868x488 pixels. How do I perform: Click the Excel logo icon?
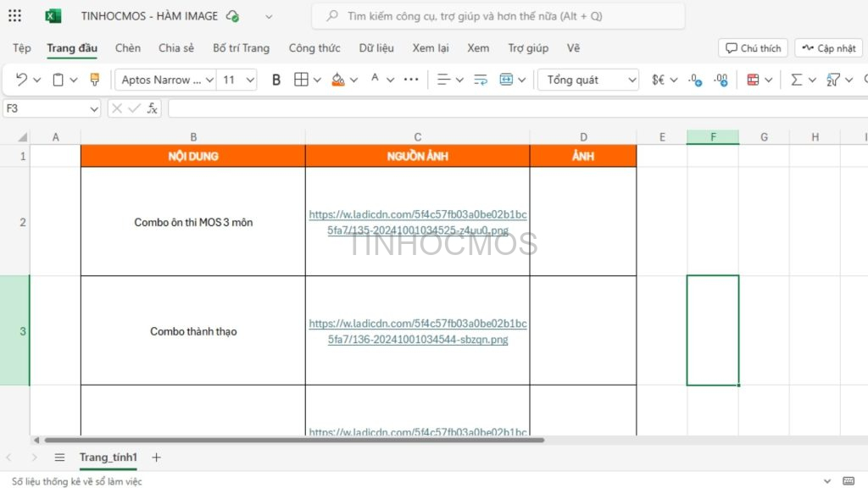click(x=53, y=16)
